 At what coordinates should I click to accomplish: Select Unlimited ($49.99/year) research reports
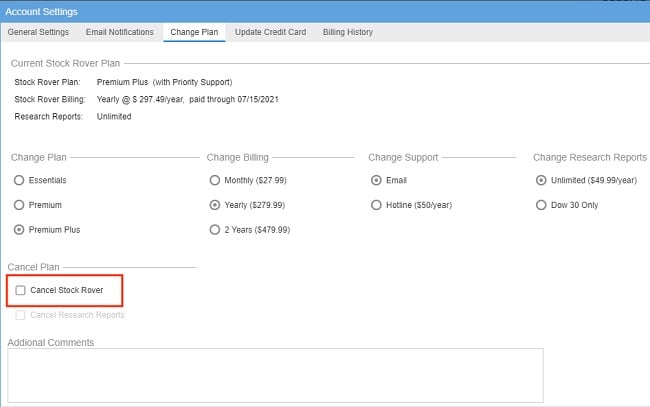[541, 180]
